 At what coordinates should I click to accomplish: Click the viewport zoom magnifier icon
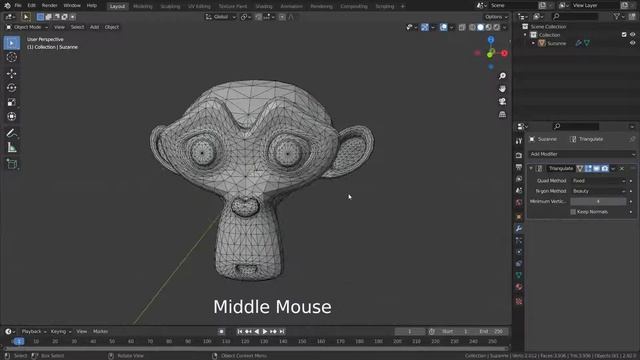[x=502, y=76]
